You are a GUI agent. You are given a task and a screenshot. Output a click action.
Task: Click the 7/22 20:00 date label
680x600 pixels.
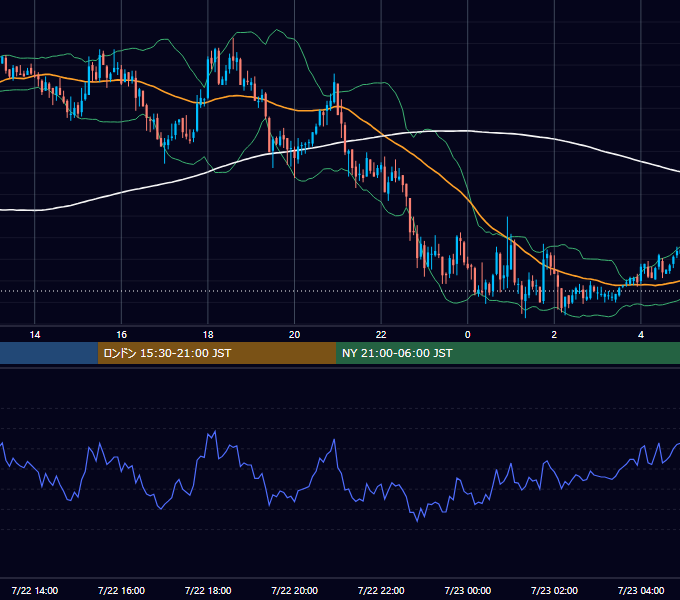pyautogui.click(x=294, y=590)
